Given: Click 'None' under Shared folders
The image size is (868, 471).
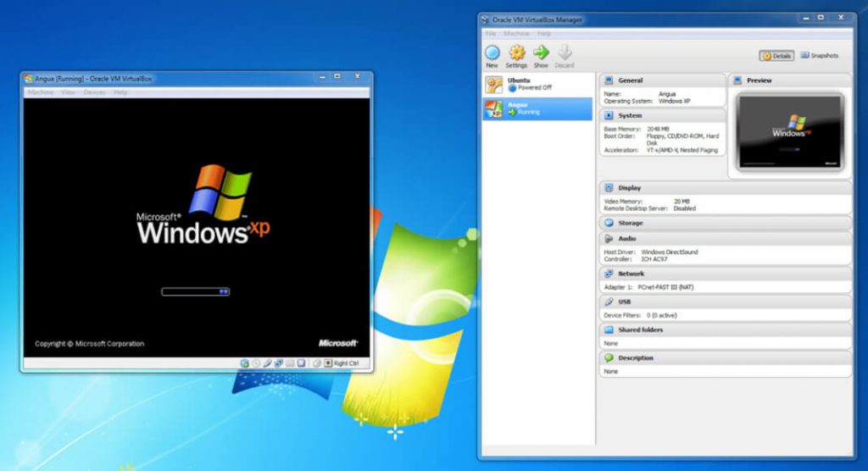Looking at the screenshot, I should [x=610, y=344].
